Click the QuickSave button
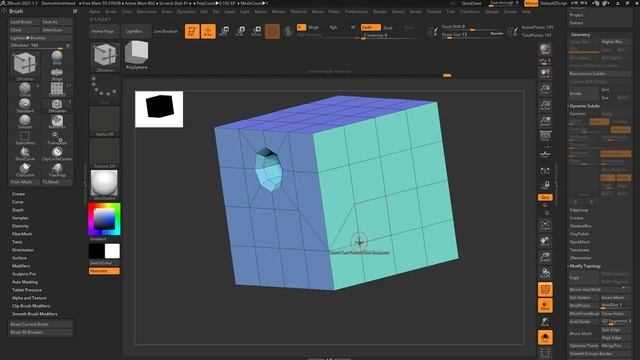Screen dimensions: 640x360 (x=471, y=3)
